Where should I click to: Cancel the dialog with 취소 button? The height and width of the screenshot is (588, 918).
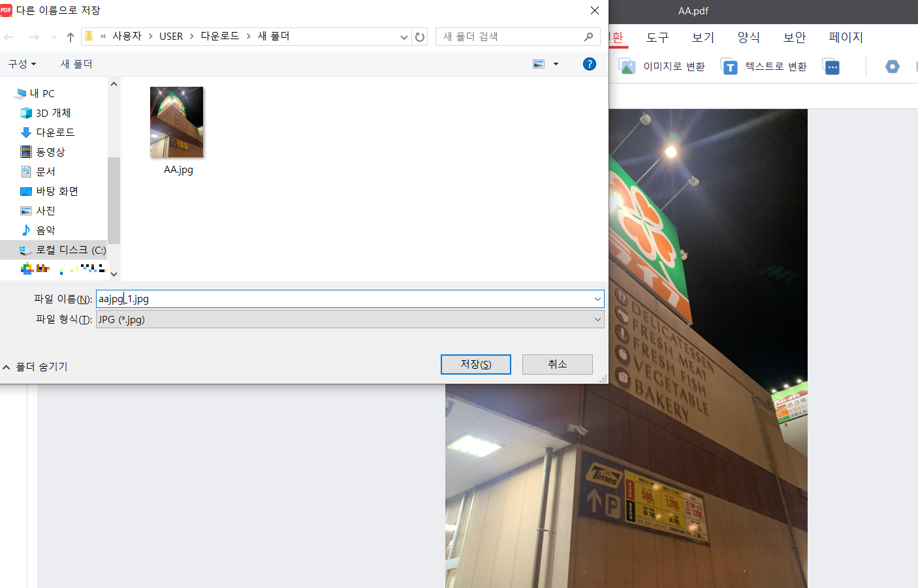pyautogui.click(x=557, y=364)
